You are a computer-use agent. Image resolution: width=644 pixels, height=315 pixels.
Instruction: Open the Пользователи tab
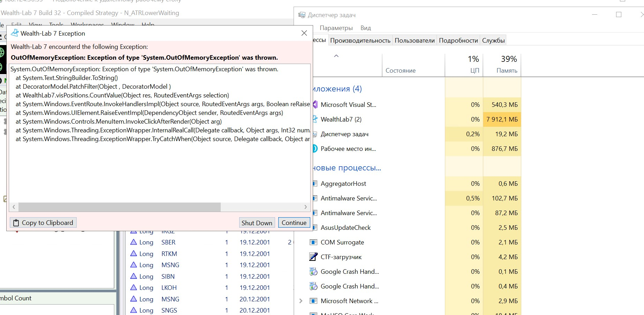coord(415,41)
